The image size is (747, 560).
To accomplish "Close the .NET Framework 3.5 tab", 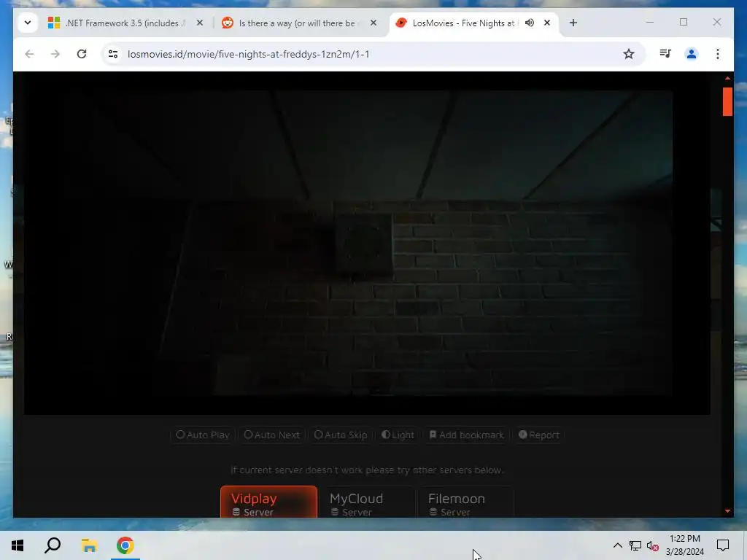I will (200, 23).
